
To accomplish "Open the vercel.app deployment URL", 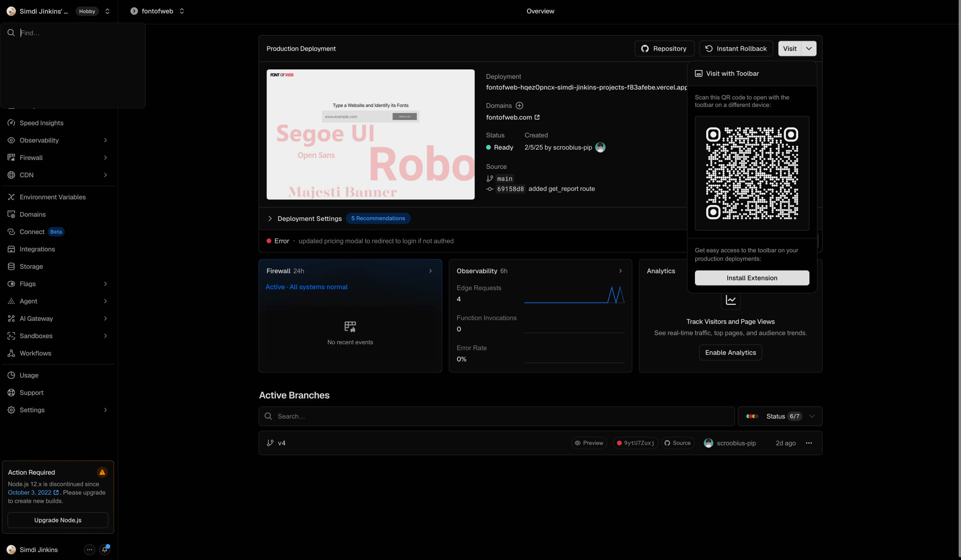I will coord(587,87).
